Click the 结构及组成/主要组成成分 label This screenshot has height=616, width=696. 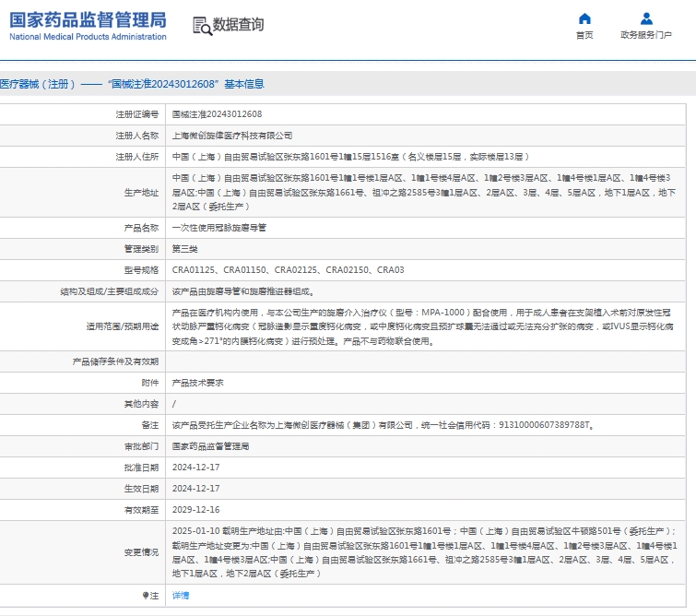110,291
